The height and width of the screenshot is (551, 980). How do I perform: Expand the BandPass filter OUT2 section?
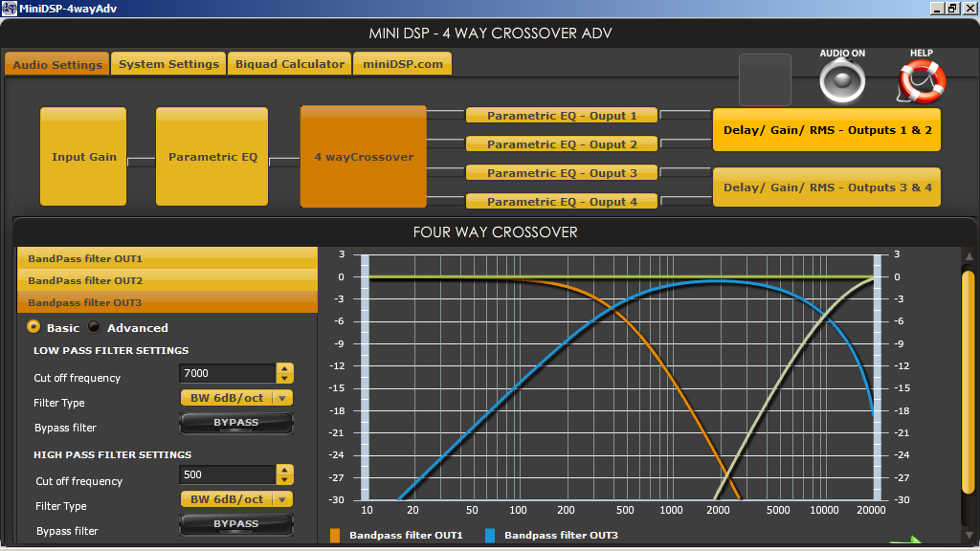(167, 280)
